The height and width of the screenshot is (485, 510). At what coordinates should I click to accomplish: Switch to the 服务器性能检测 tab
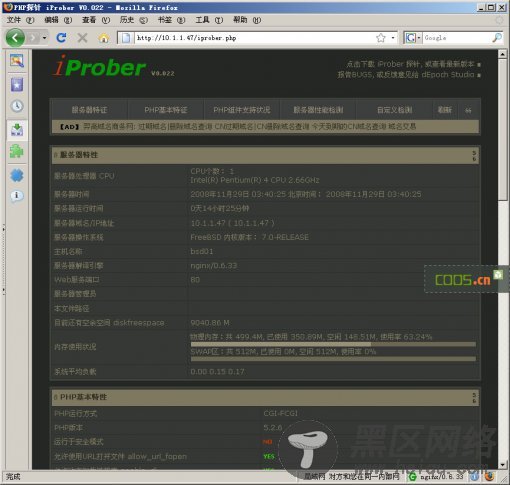coord(318,110)
